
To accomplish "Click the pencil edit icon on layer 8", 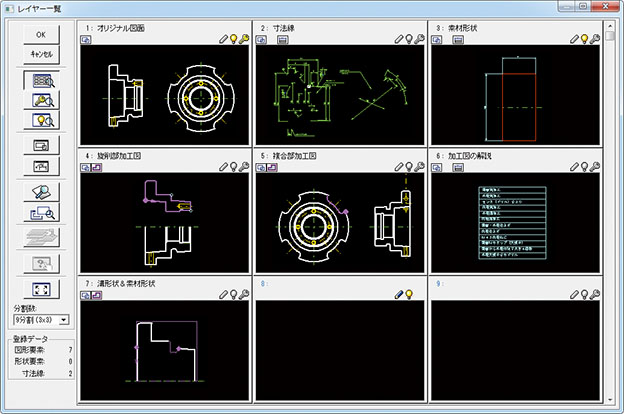I will pos(399,296).
